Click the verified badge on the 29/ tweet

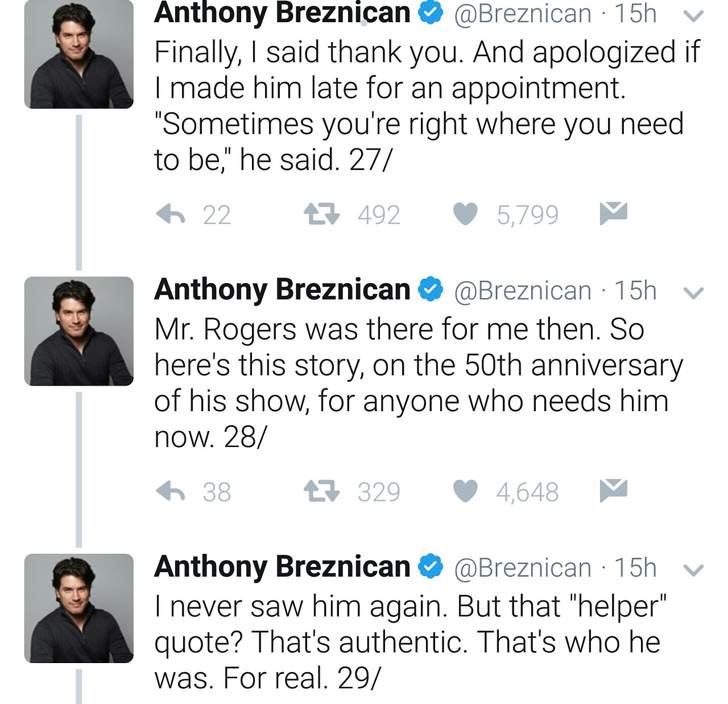click(x=431, y=566)
